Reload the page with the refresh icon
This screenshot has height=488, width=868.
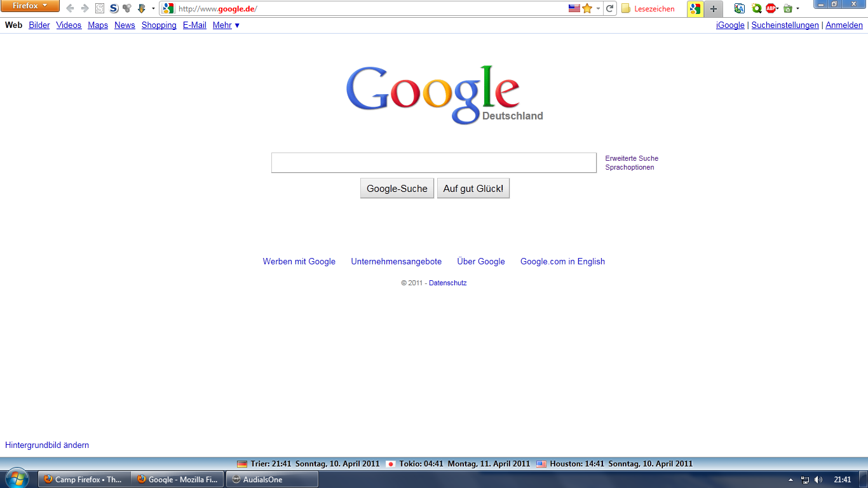(610, 9)
